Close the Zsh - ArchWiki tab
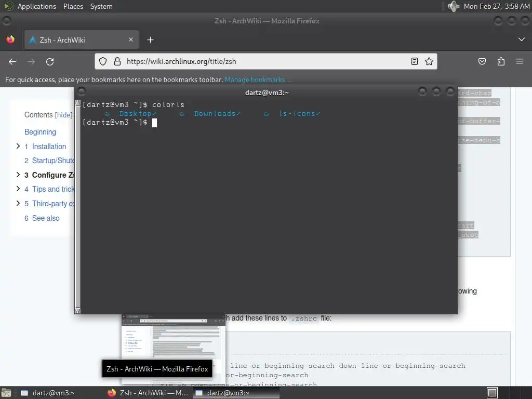Viewport: 532px width, 399px height. pos(131,39)
